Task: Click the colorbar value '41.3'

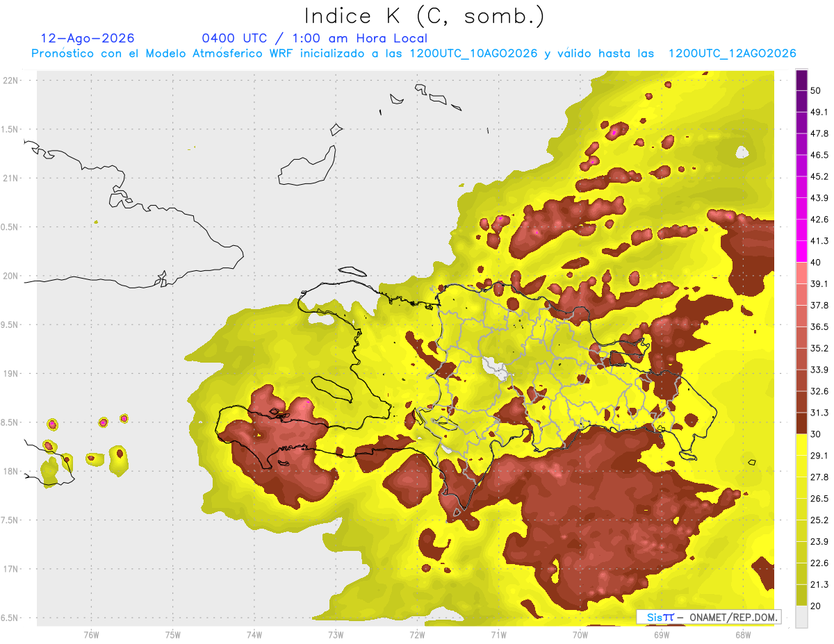Action: pos(819,241)
